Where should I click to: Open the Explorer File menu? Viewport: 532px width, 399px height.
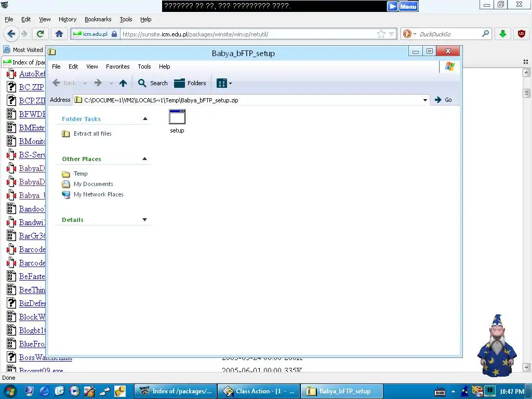point(56,66)
